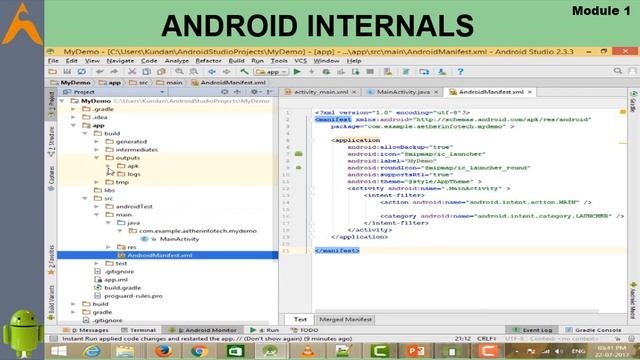Click the Open file toolbar icon
Screen dimensions: 640x360
coord(53,72)
